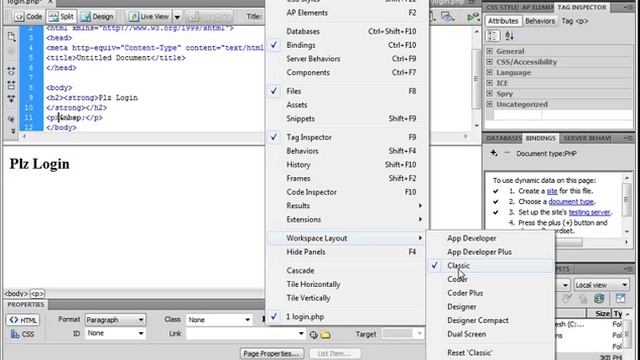Open the 'site' link in Bindings
This screenshot has width=640, height=360.
click(552, 191)
